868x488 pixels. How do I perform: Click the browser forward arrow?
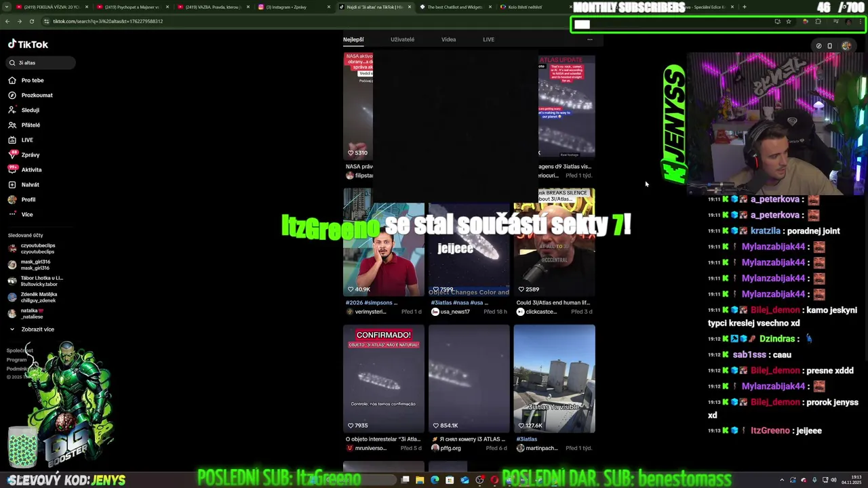pyautogui.click(x=19, y=21)
